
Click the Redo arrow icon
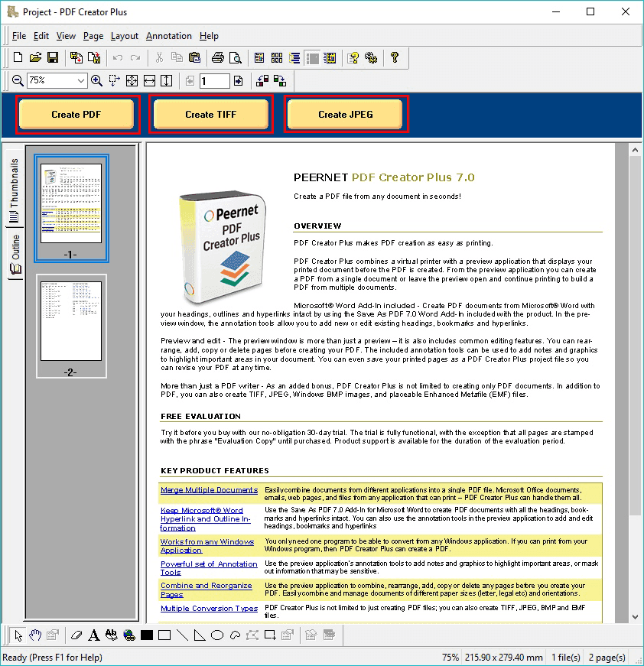coord(135,57)
